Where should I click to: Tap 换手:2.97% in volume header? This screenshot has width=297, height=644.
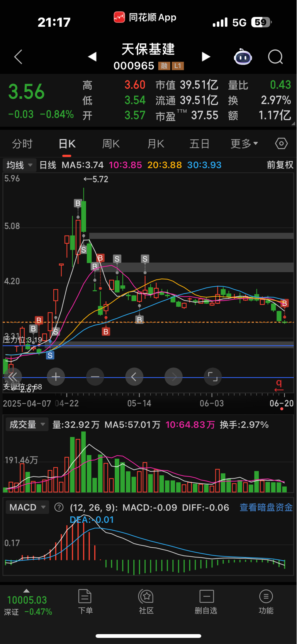point(244,425)
